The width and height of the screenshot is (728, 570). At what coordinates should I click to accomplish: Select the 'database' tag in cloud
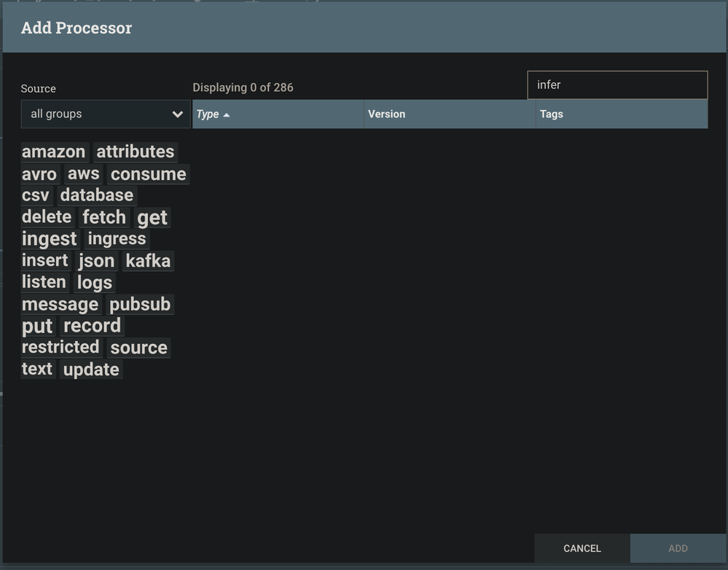click(97, 195)
